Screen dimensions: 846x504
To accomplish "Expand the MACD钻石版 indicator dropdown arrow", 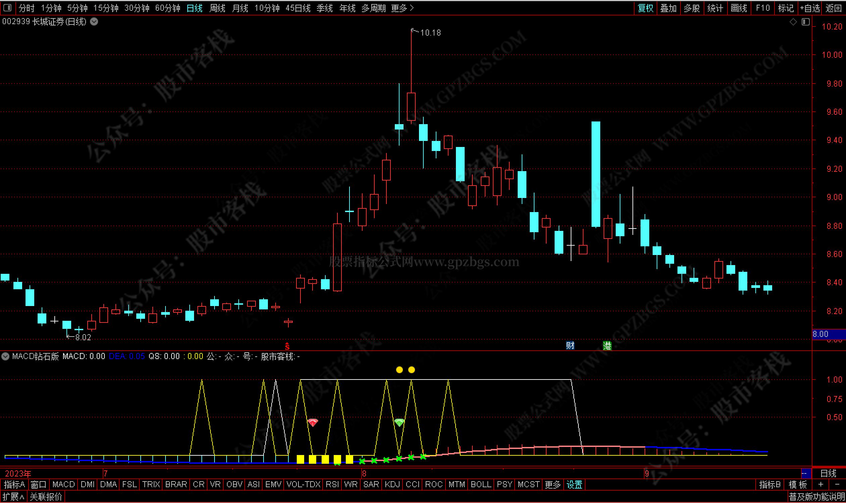I will pos(5,356).
